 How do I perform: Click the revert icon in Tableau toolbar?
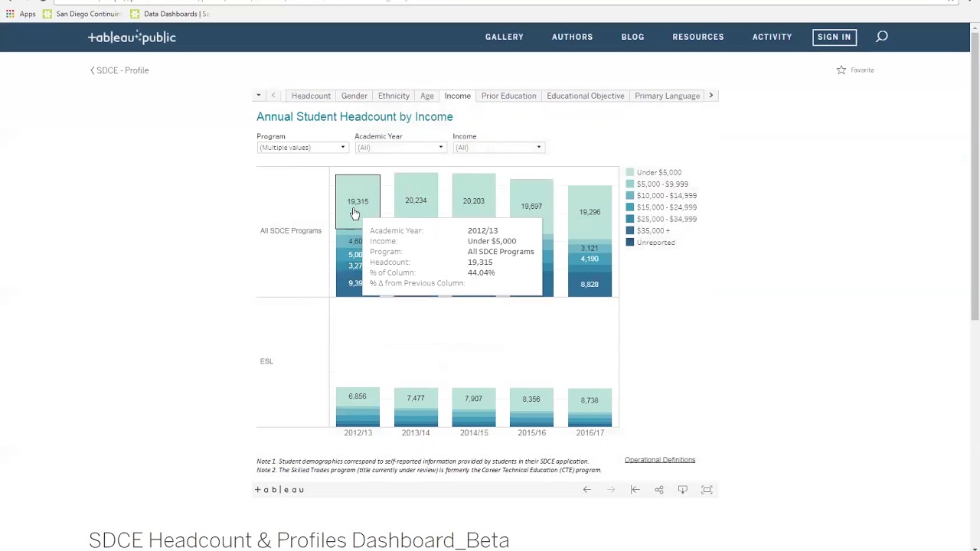[635, 490]
